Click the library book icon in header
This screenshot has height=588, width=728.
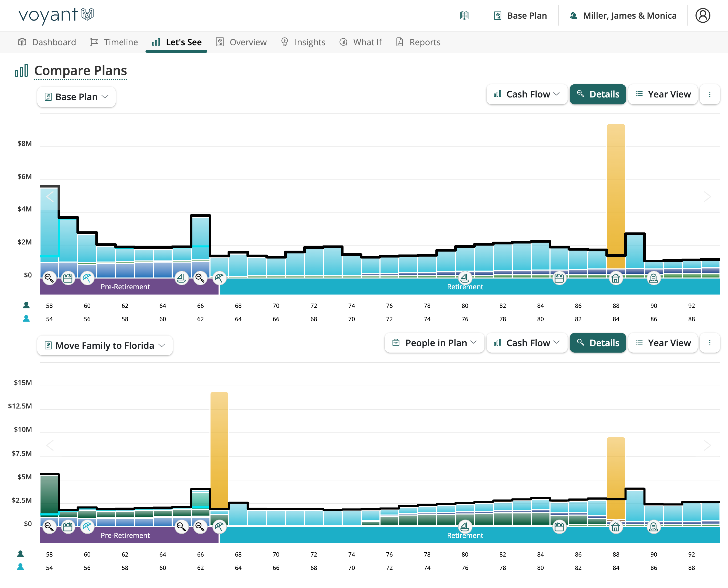point(464,16)
